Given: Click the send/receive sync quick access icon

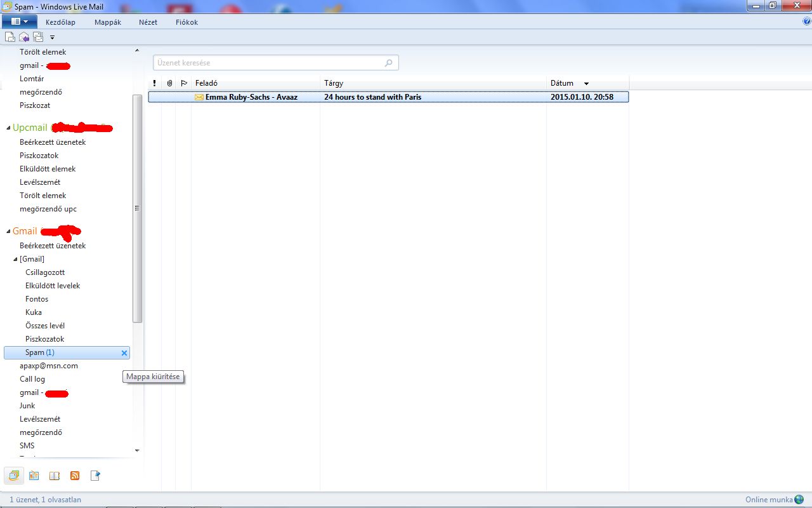Looking at the screenshot, I should point(38,37).
